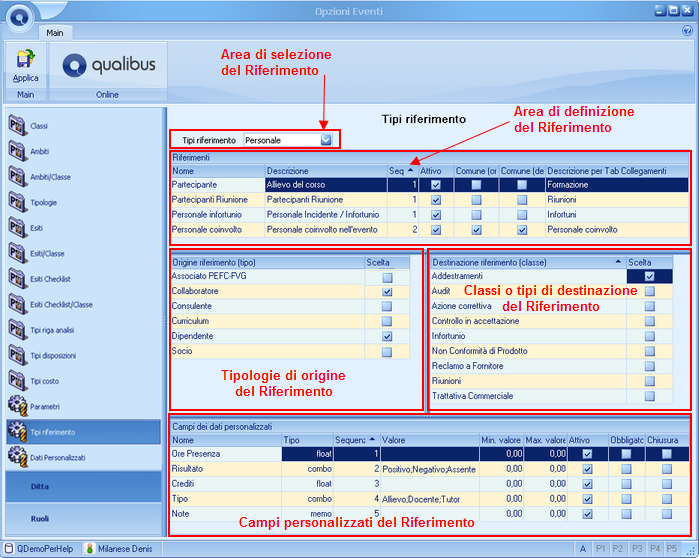Screen dimensions: 699x558
Task: Click the P1 status bar button
Action: click(600, 549)
